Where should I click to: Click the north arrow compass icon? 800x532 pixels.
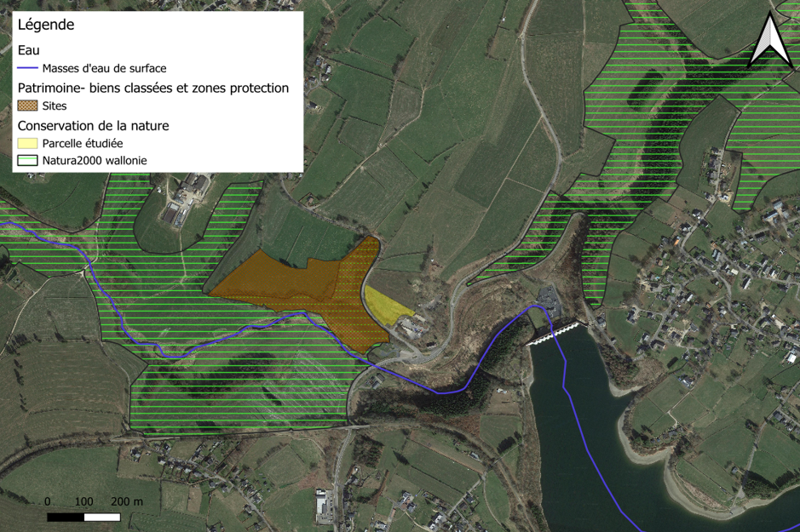click(770, 40)
